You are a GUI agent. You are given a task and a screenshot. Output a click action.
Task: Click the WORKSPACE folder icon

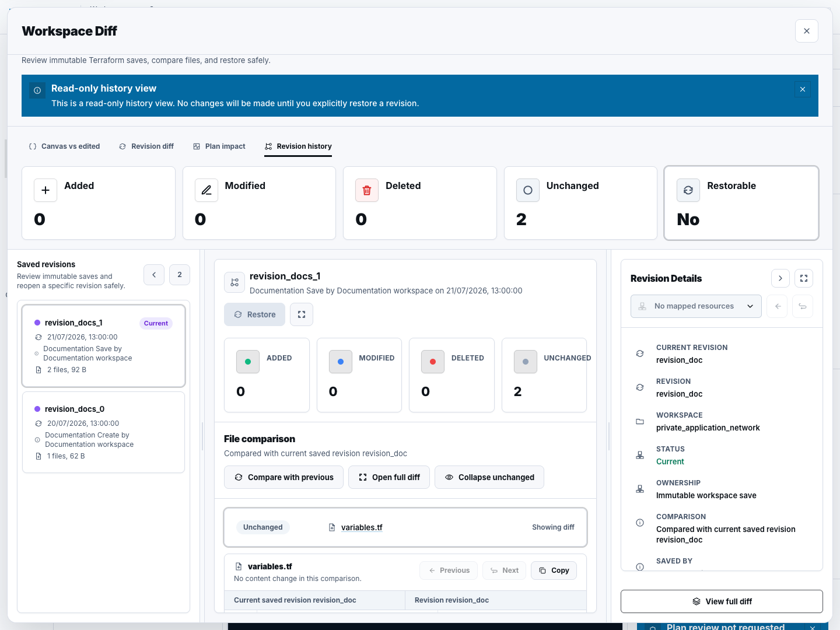click(x=640, y=421)
